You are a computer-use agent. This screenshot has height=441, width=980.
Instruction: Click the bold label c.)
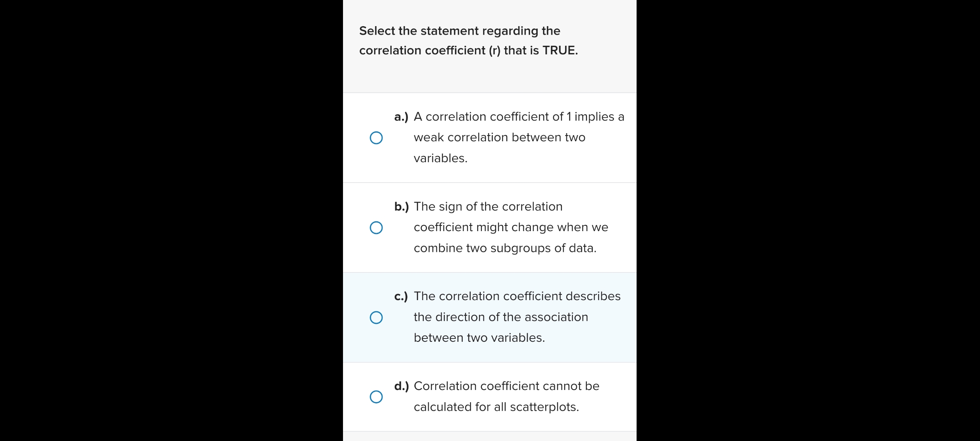(402, 296)
